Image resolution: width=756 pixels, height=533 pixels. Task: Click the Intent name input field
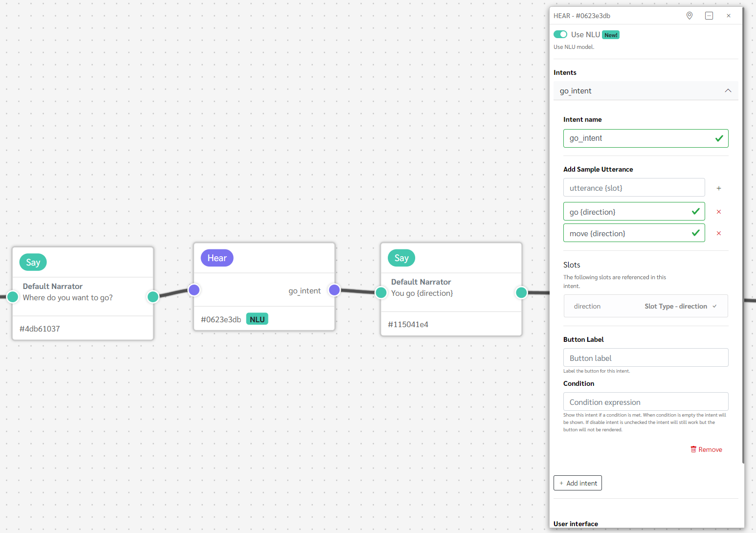click(645, 138)
